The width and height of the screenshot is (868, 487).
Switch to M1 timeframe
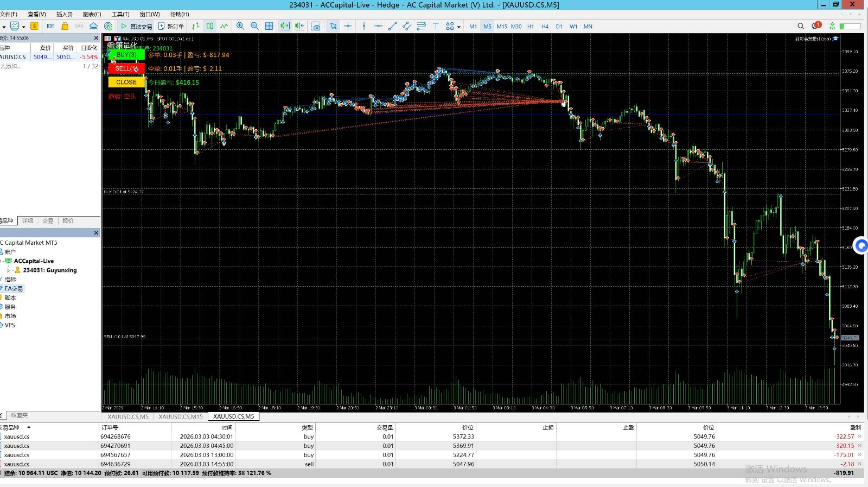(473, 26)
